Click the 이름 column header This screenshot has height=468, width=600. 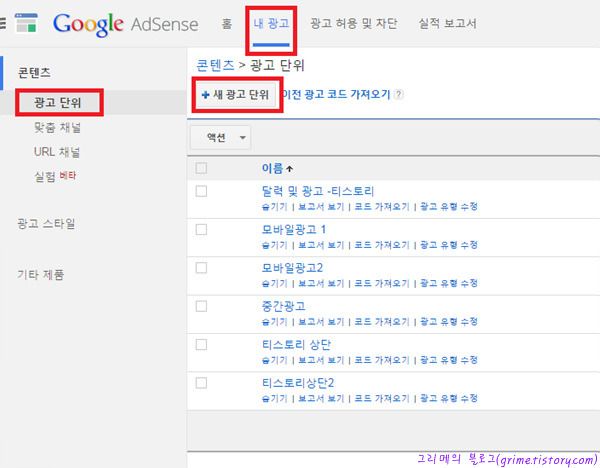coord(272,168)
